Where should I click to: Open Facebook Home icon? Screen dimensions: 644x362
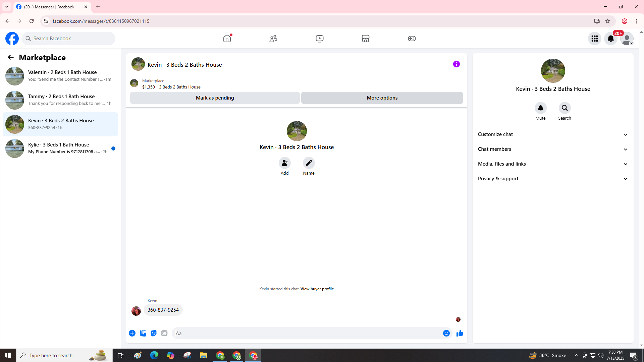click(x=227, y=39)
